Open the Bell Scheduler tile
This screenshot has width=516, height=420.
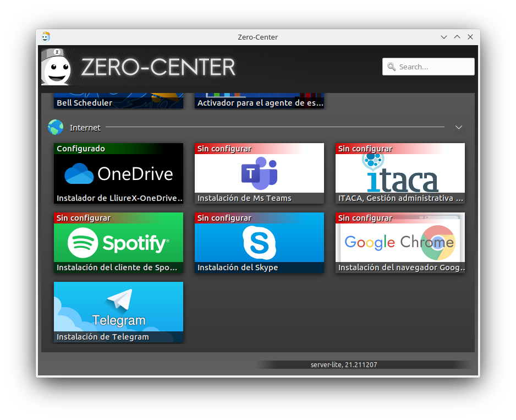[118, 101]
